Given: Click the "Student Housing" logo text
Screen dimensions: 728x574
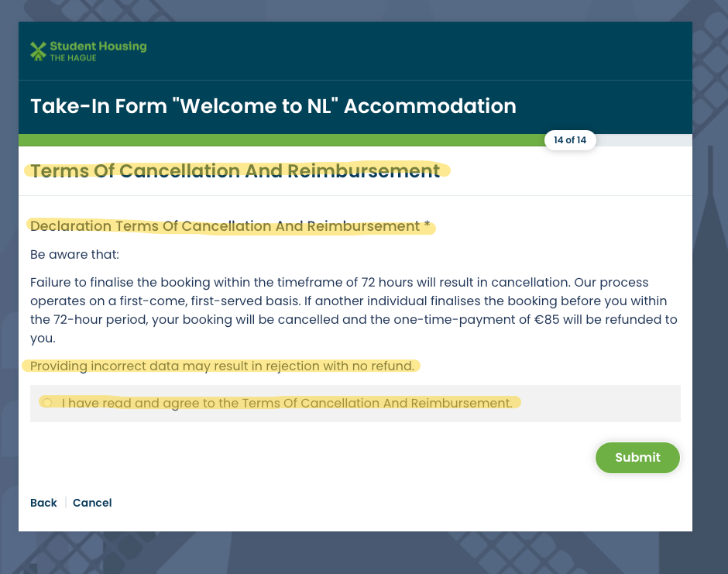Looking at the screenshot, I should tap(98, 46).
